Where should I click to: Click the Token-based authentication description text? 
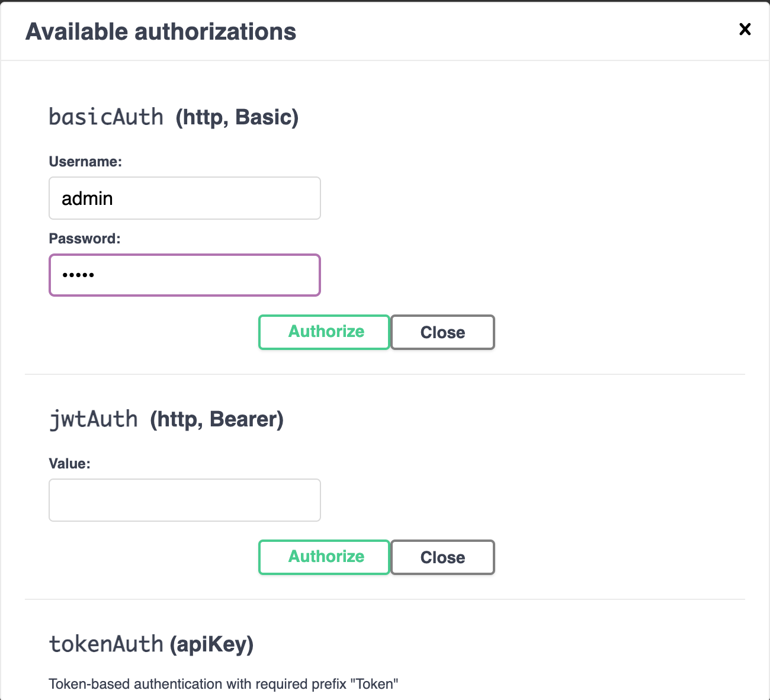pyautogui.click(x=223, y=684)
